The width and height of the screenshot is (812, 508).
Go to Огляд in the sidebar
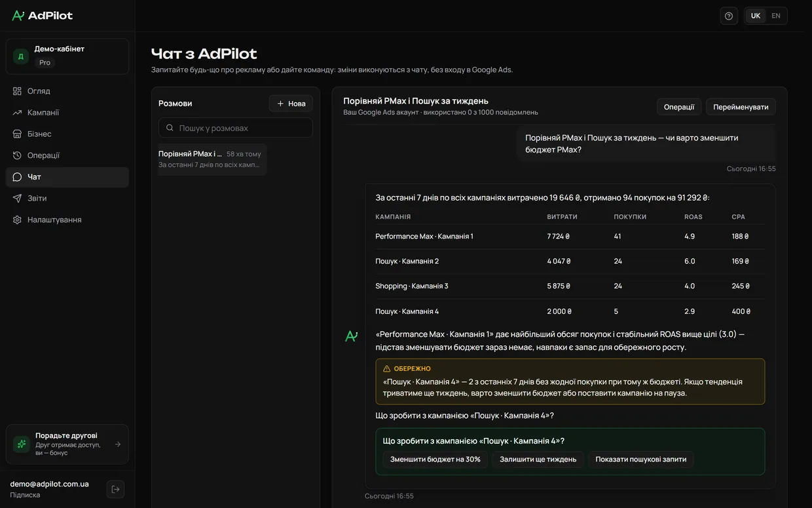click(67, 91)
